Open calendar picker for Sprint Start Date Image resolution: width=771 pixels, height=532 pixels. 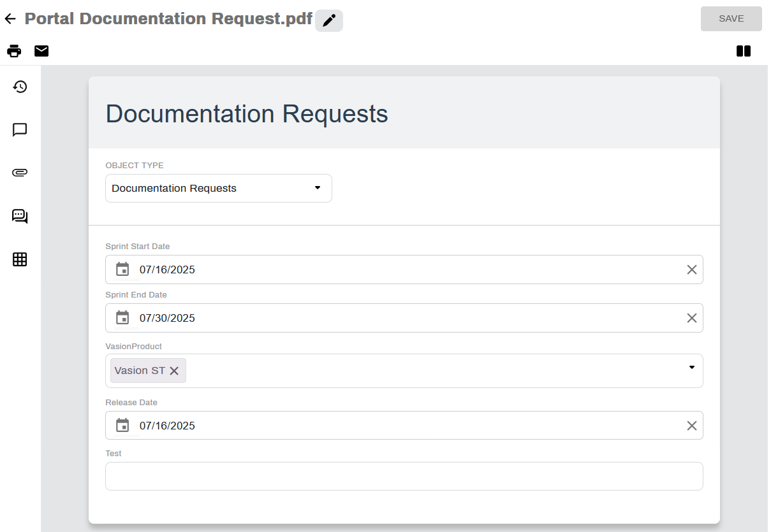[122, 270]
